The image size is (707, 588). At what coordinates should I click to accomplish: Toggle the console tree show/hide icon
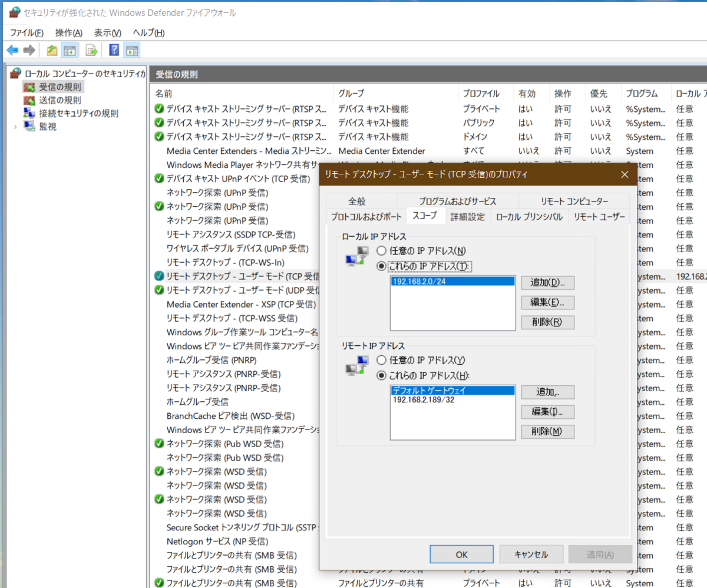71,51
